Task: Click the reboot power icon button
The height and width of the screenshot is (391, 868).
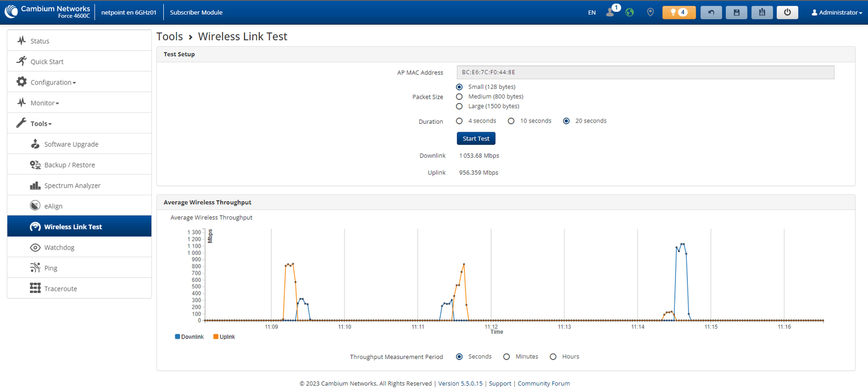Action: pyautogui.click(x=787, y=12)
